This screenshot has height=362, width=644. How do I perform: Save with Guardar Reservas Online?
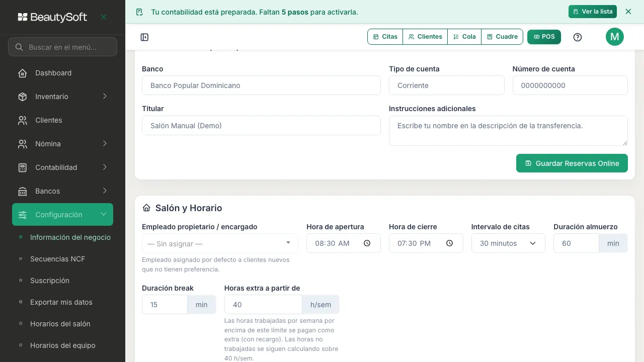coord(572,163)
